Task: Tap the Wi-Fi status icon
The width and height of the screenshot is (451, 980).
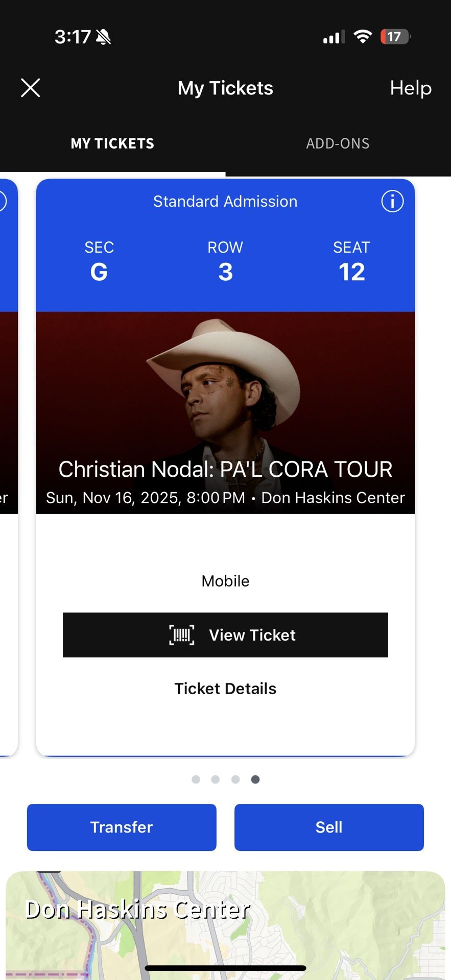Action: 363,37
